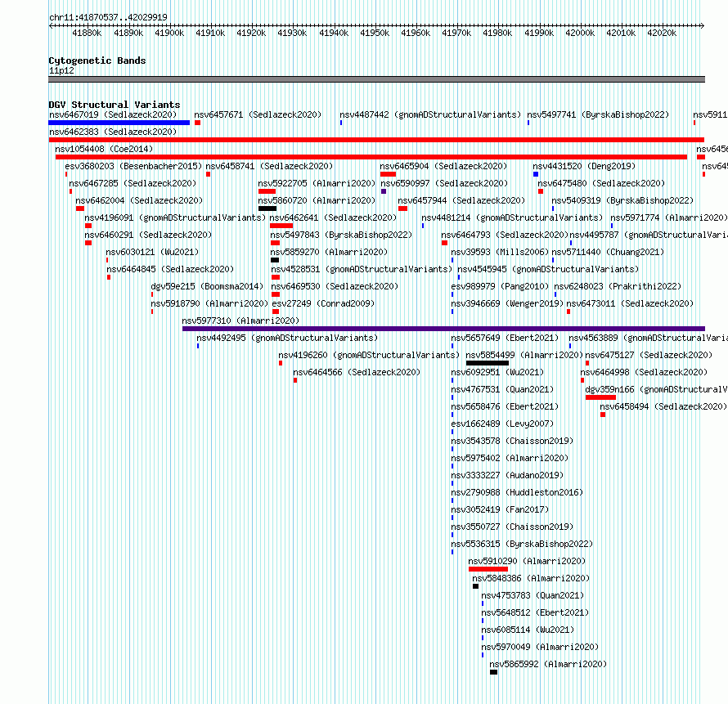The width and height of the screenshot is (728, 704).
Task: Click nsv5711440 (Chuang2021) label
Action: coord(609,252)
